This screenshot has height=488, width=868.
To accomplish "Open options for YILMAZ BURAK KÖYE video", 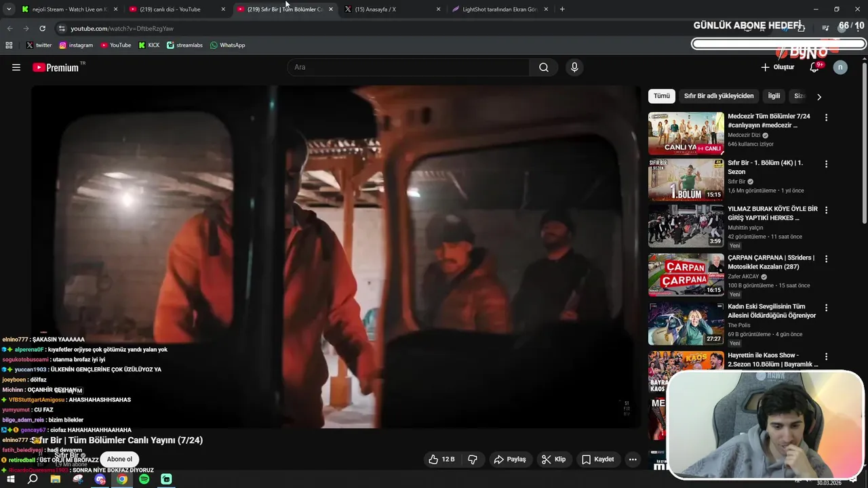I will 826,210.
